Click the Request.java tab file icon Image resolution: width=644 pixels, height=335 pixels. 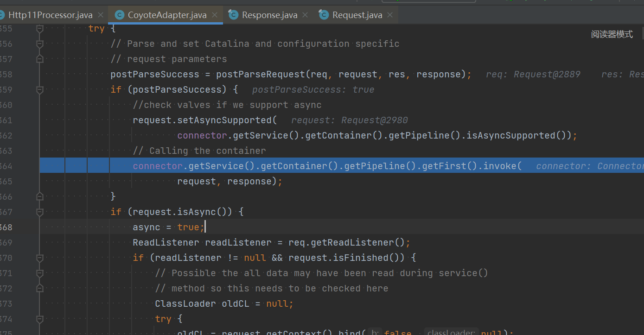324,15
